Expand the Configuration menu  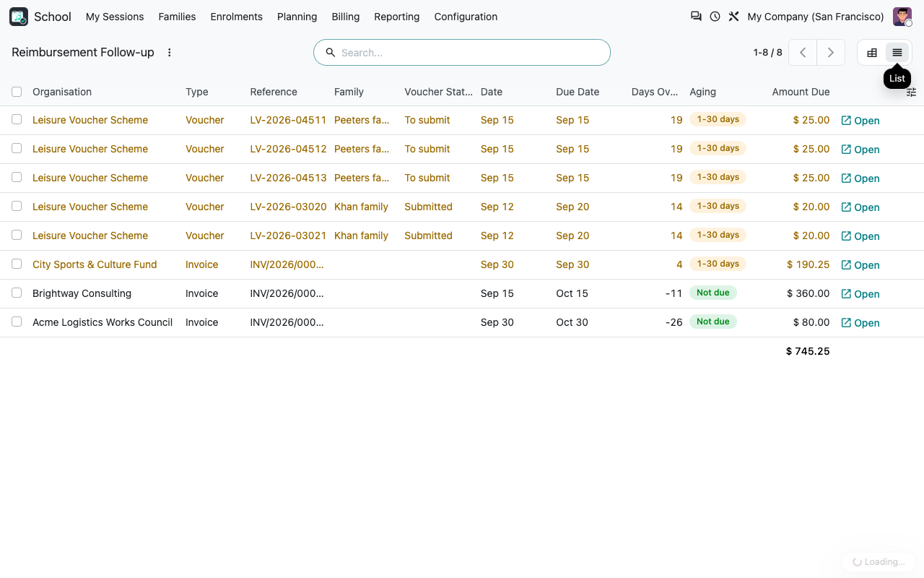coord(466,17)
